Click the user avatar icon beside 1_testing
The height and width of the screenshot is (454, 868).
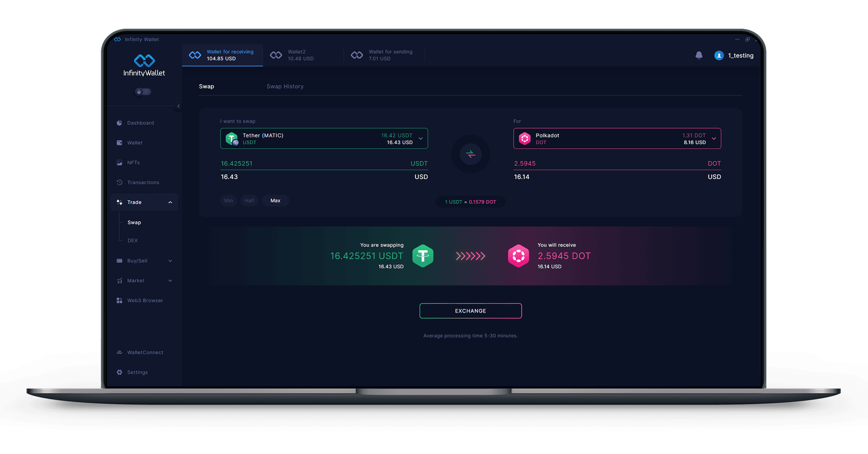tap(719, 56)
